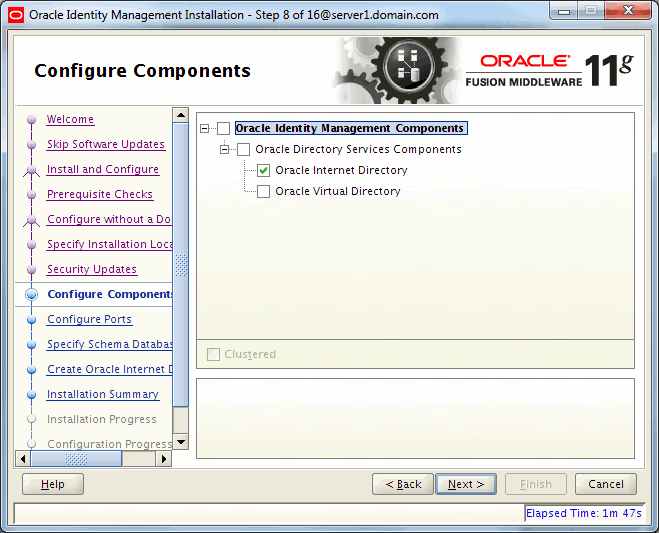
Task: Click the Install and Configure branch icon
Action: pyautogui.click(x=32, y=170)
